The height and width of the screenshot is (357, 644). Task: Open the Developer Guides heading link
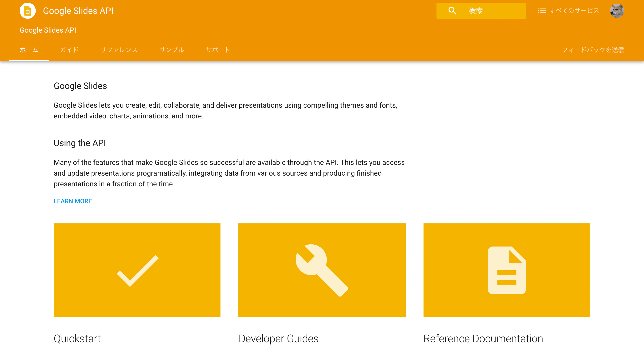(x=278, y=338)
